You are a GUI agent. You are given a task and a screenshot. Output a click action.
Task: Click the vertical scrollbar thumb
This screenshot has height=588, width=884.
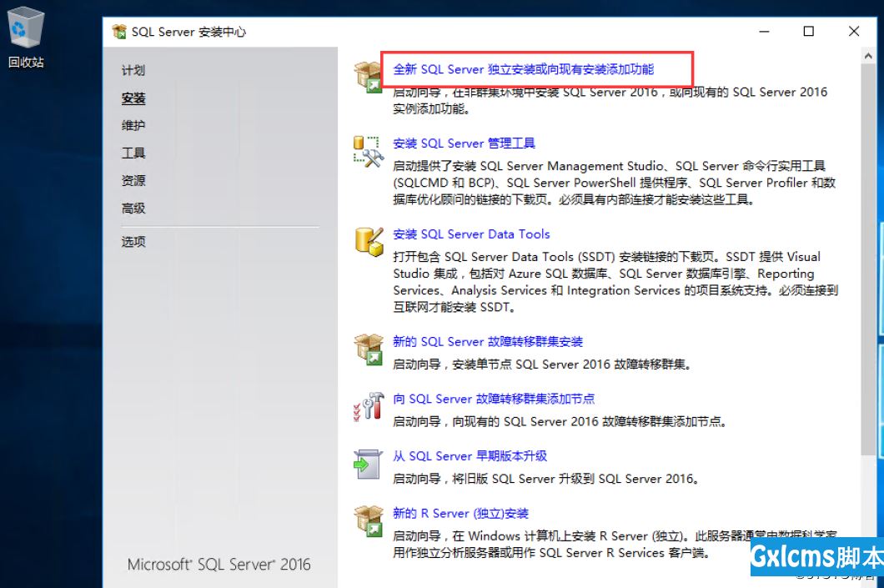click(x=868, y=259)
